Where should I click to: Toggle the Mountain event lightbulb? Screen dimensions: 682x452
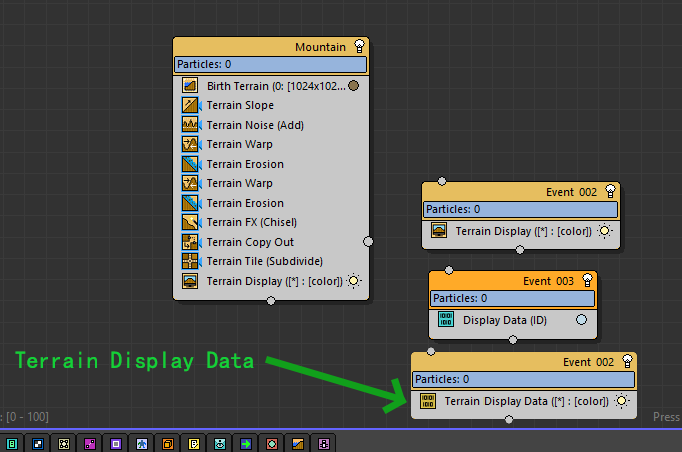[x=359, y=47]
